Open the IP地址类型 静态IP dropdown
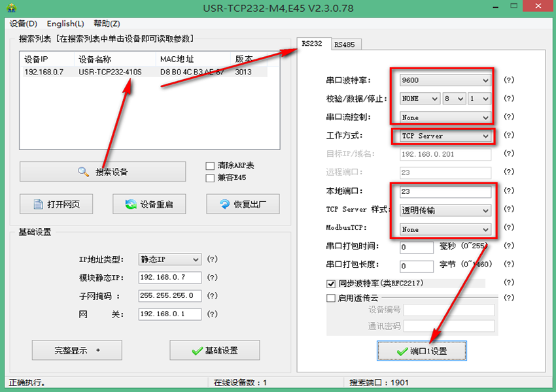The image size is (556, 392). coord(195,259)
